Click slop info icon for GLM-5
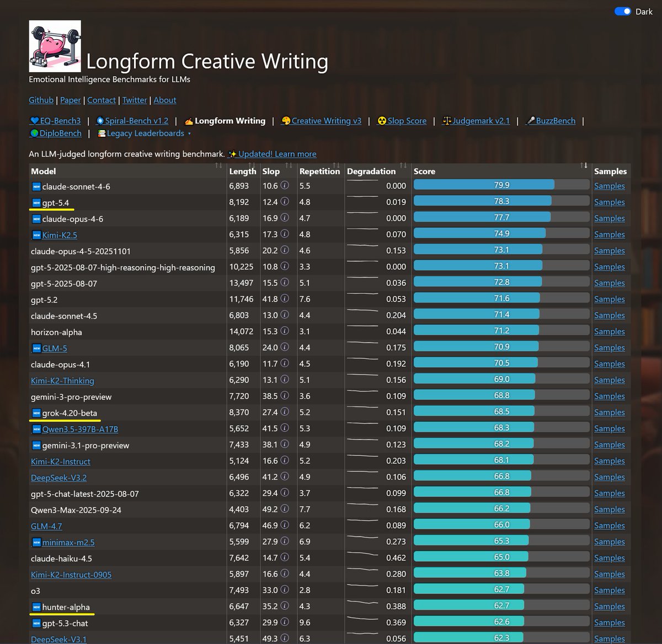Image resolution: width=662 pixels, height=644 pixels. [x=285, y=347]
